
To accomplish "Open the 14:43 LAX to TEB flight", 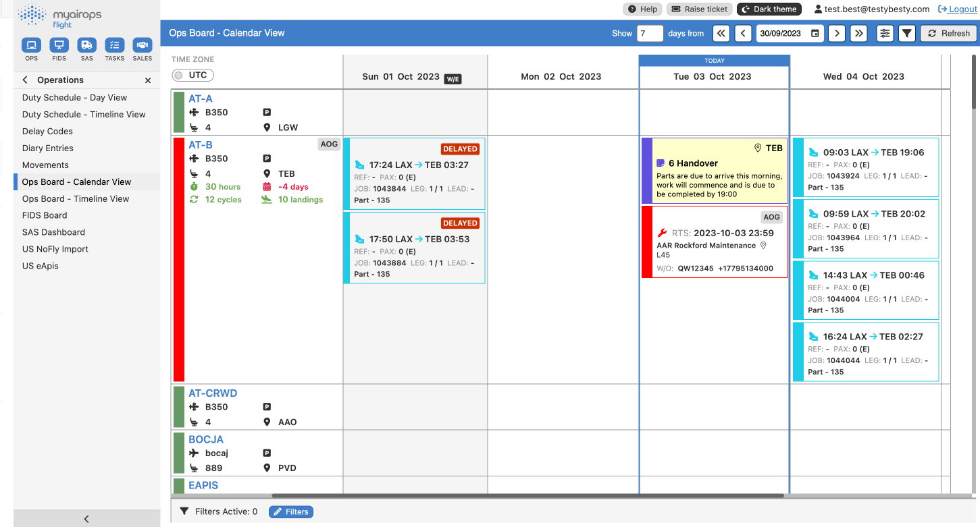I will click(x=866, y=290).
